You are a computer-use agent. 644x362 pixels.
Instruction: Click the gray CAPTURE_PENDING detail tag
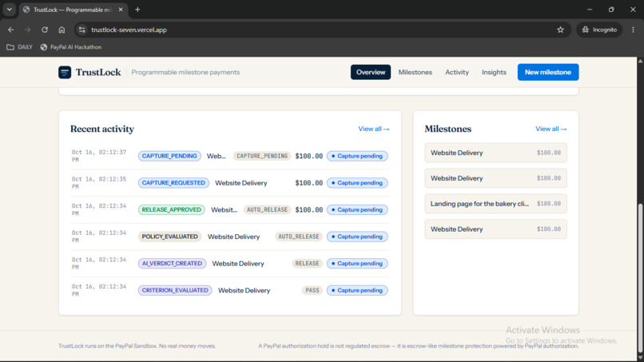click(x=262, y=156)
